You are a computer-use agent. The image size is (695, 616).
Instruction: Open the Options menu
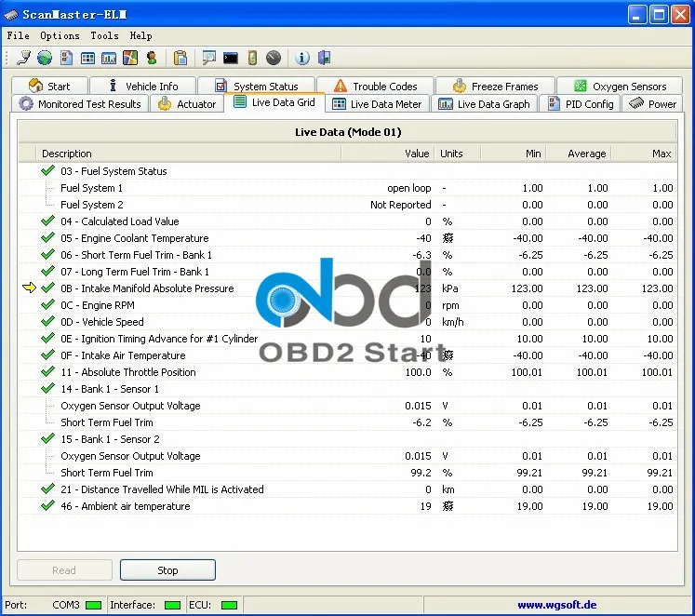pos(60,35)
